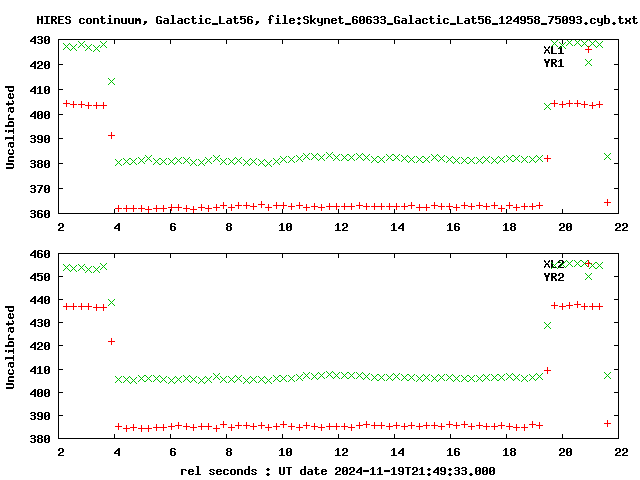Image resolution: width=640 pixels, height=480 pixels.
Task: Click the isolated XL2 point near 422
Action: [x=111, y=341]
